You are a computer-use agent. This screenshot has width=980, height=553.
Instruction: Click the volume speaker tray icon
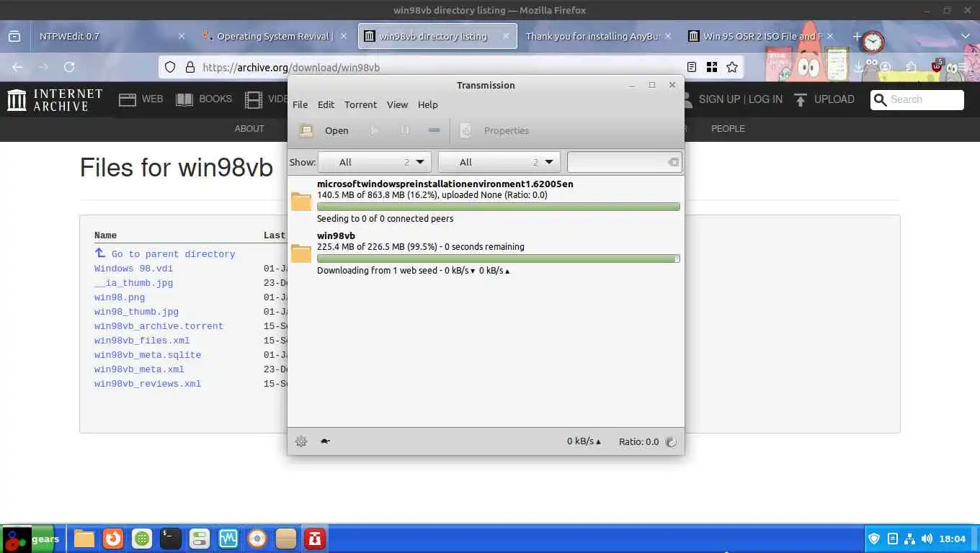pyautogui.click(x=927, y=539)
